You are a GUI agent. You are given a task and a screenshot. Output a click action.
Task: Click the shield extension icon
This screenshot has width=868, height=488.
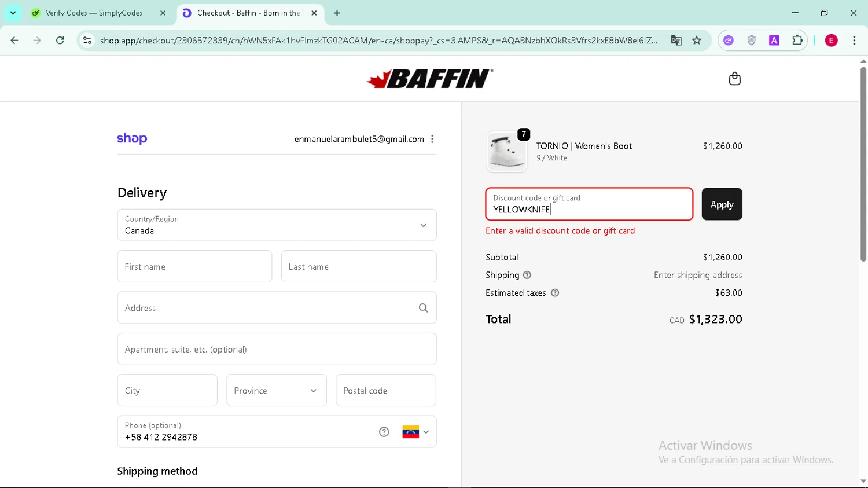pyautogui.click(x=751, y=41)
